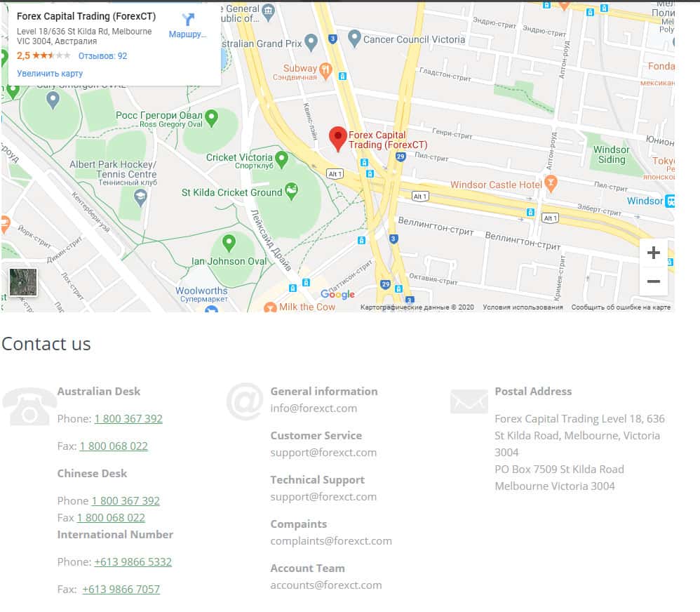
Task: Click the Cancer Council Victoria map marker
Action: pos(354,39)
